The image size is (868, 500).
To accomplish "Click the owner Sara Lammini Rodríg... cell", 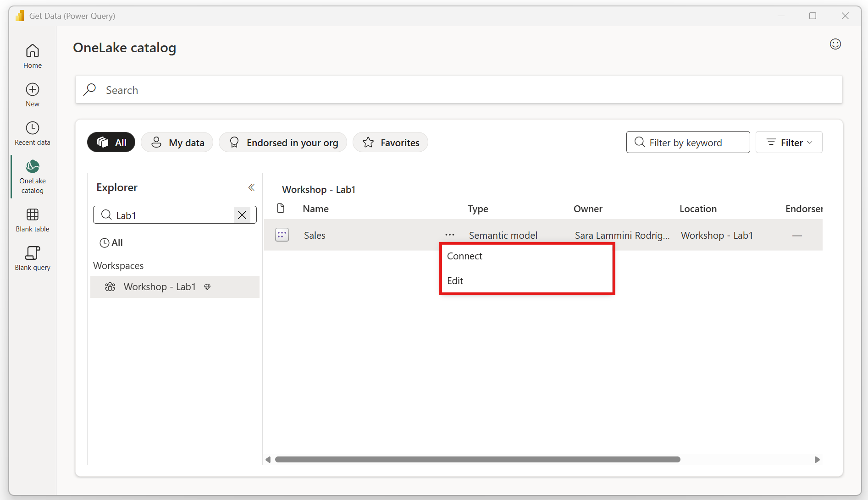I will [622, 236].
